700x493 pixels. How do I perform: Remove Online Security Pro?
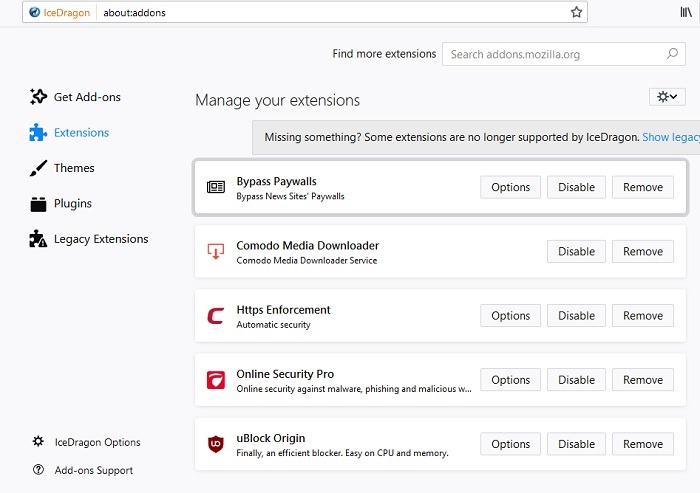click(x=643, y=380)
